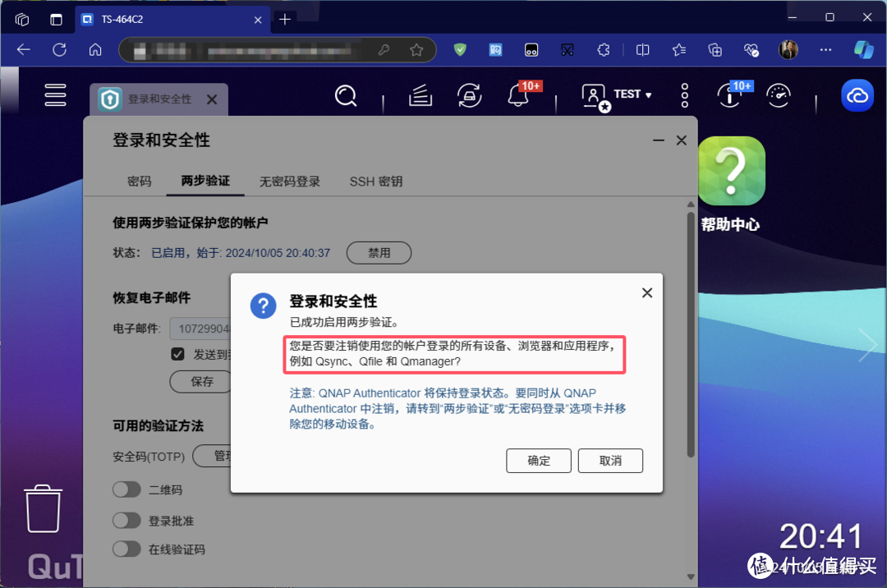Enable the 在线验证码 toggle
Image resolution: width=887 pixels, height=588 pixels.
126,549
